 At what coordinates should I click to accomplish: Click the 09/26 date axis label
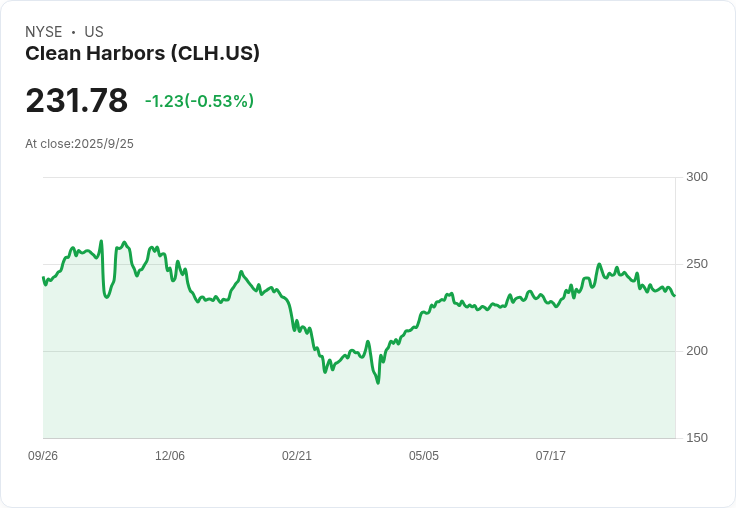click(x=43, y=456)
